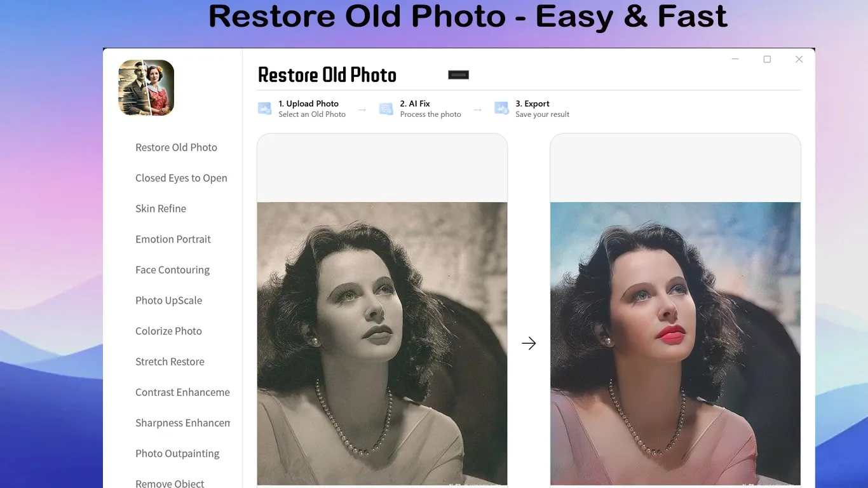The image size is (868, 488).
Task: Close the Restore Old Photo window
Action: tap(799, 59)
